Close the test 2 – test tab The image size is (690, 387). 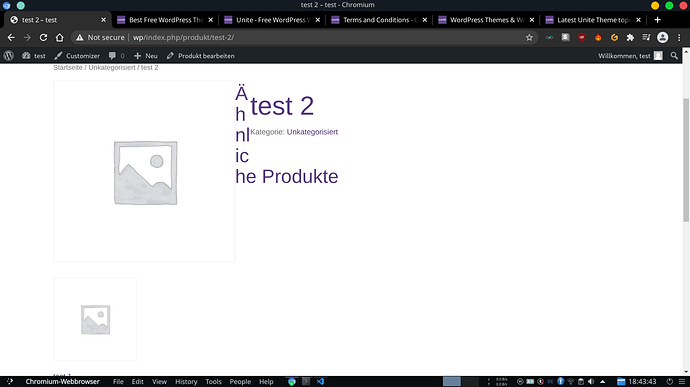pos(103,20)
